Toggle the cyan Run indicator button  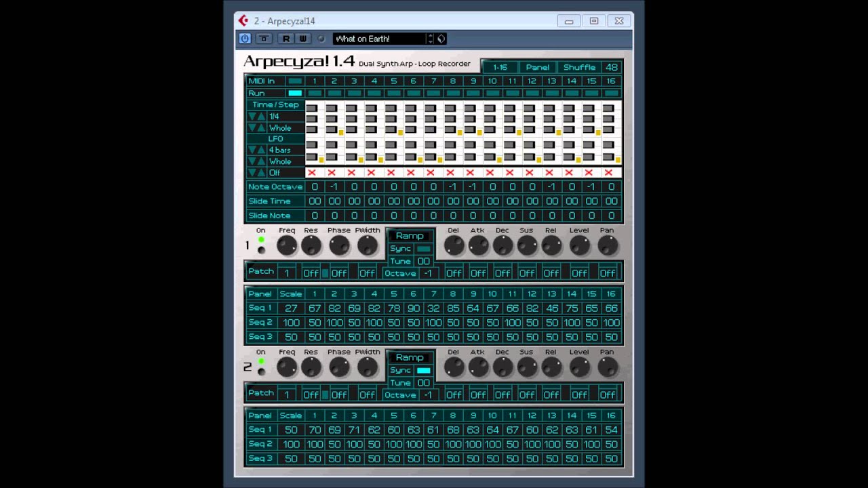(294, 93)
